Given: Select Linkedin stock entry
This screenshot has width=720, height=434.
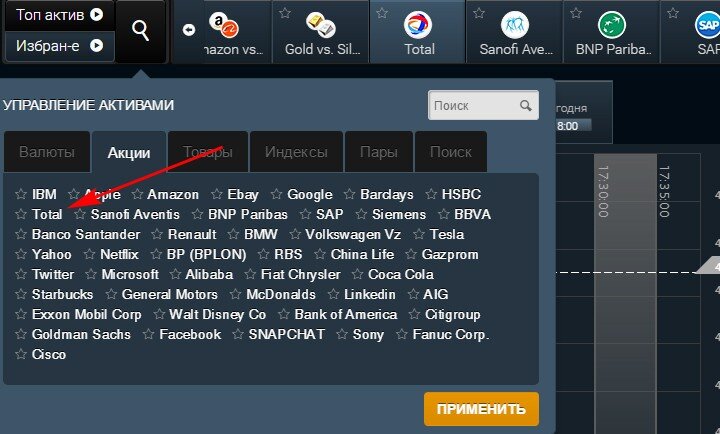Looking at the screenshot, I should (x=370, y=294).
